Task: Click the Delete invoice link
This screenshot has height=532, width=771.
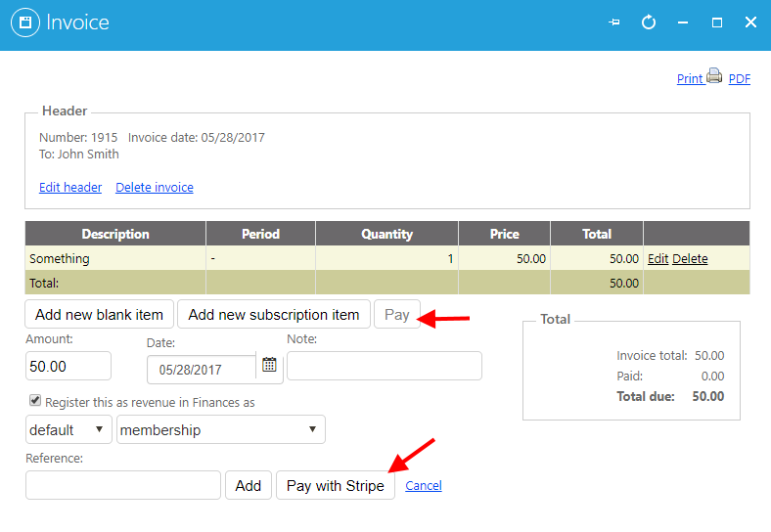Action: click(155, 188)
